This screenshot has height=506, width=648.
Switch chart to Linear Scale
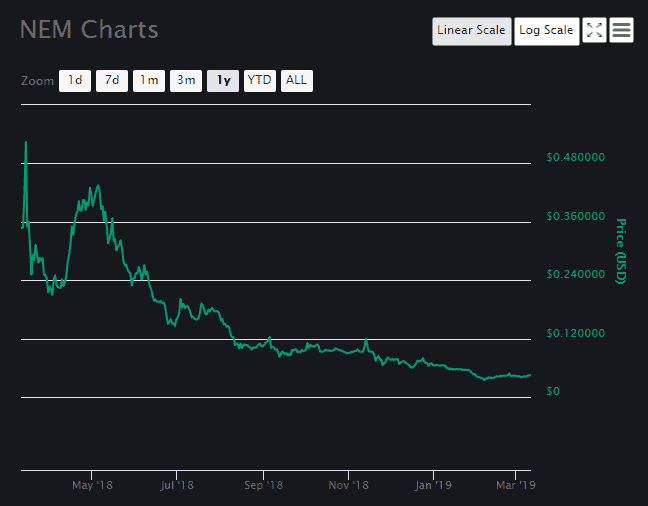472,31
